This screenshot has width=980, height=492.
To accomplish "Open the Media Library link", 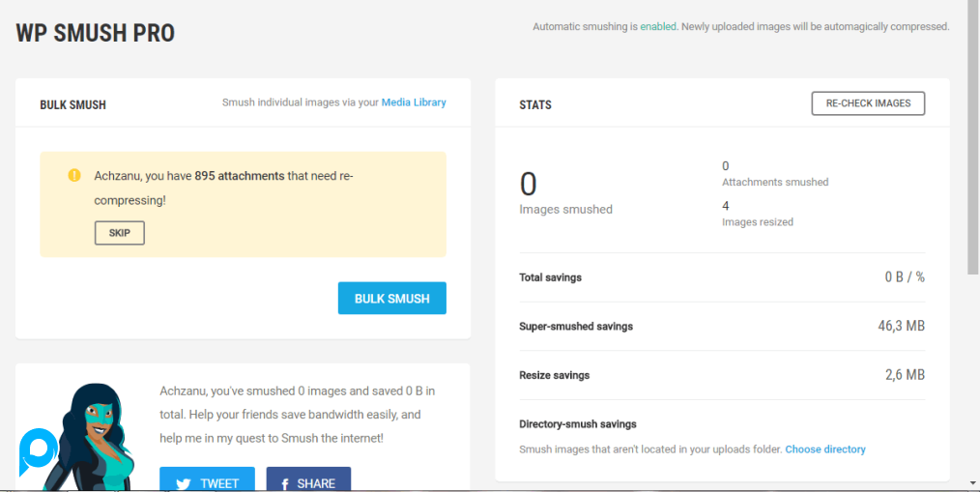I will [x=414, y=102].
